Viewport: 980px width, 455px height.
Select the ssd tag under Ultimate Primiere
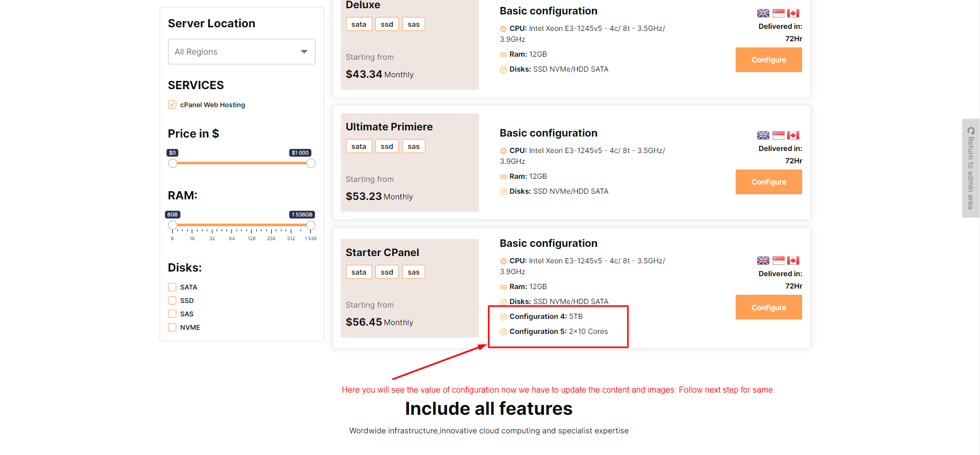pyautogui.click(x=387, y=146)
